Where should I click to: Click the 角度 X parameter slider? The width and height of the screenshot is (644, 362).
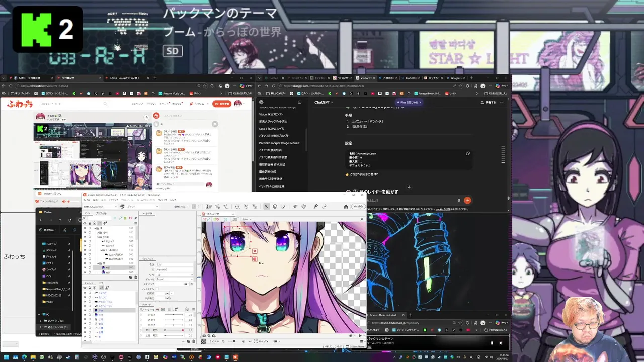coord(174,315)
